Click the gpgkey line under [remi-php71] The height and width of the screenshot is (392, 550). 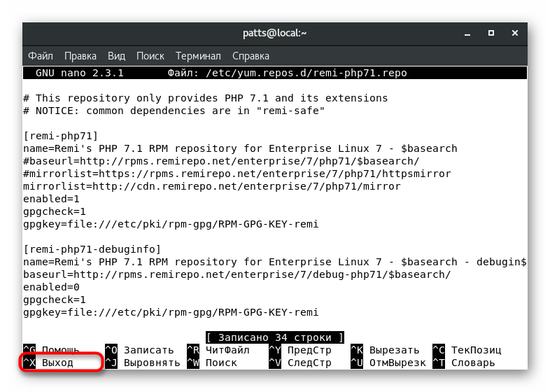click(171, 224)
